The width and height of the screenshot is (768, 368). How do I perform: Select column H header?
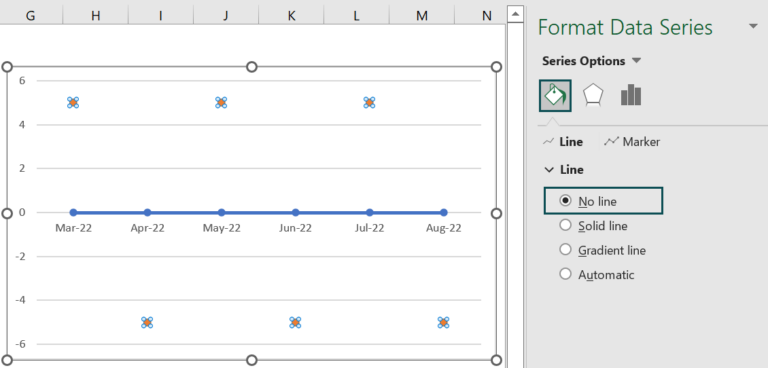point(96,16)
